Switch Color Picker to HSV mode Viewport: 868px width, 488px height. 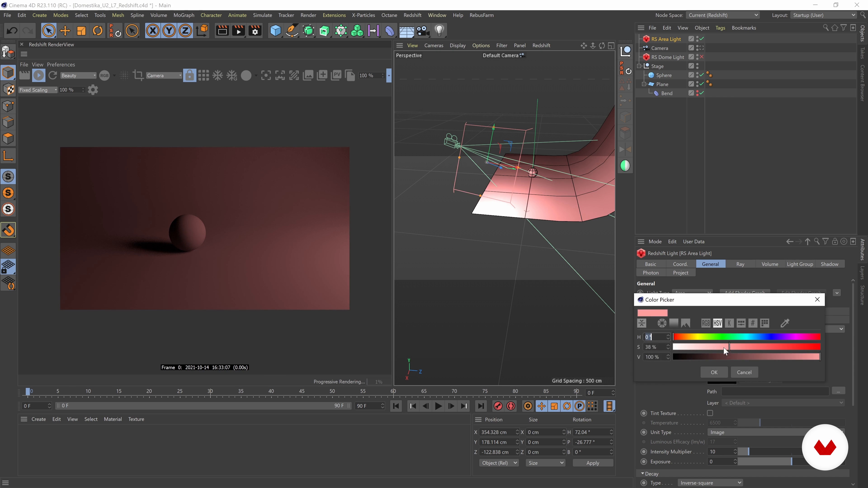coord(717,323)
